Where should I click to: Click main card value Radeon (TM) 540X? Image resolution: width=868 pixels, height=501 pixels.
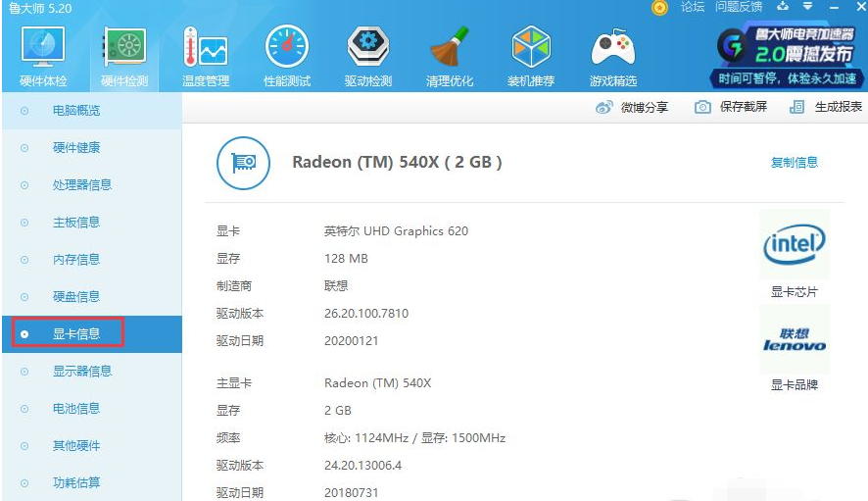tap(377, 383)
